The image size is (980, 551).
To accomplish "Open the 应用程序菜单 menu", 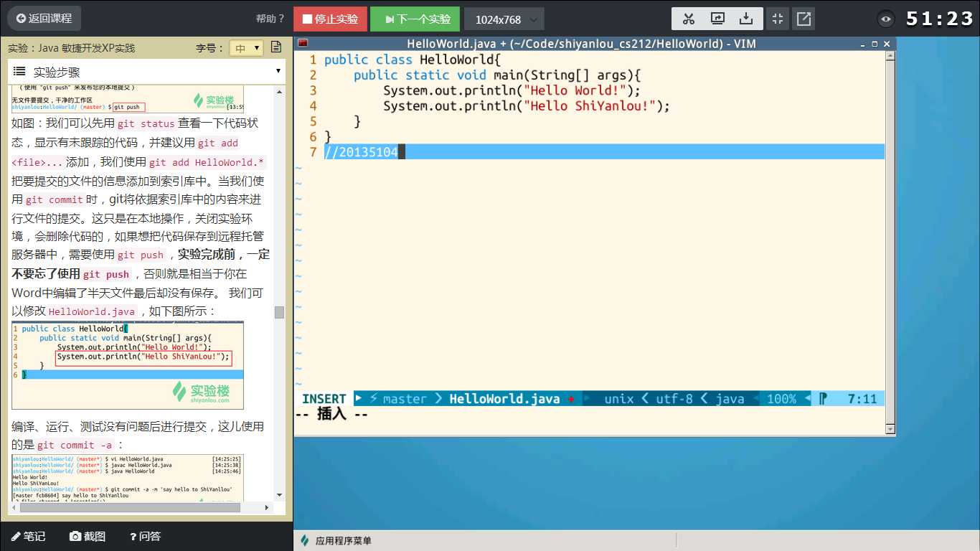I will [x=336, y=540].
